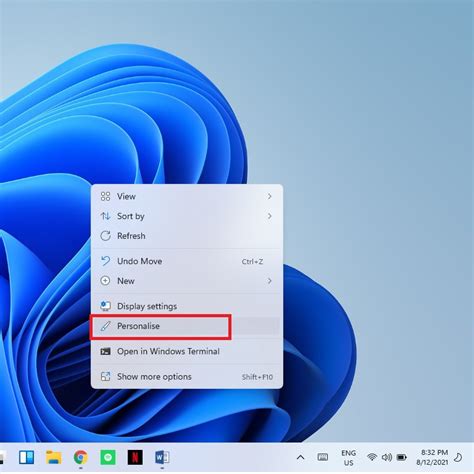Select Personalise from the context menu
The width and height of the screenshot is (474, 474).
click(x=187, y=326)
